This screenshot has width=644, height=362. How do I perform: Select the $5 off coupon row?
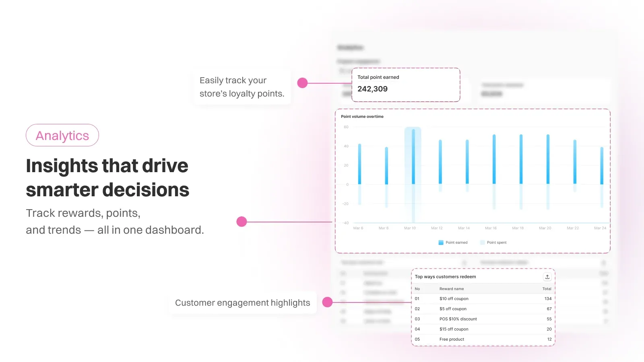(483, 309)
